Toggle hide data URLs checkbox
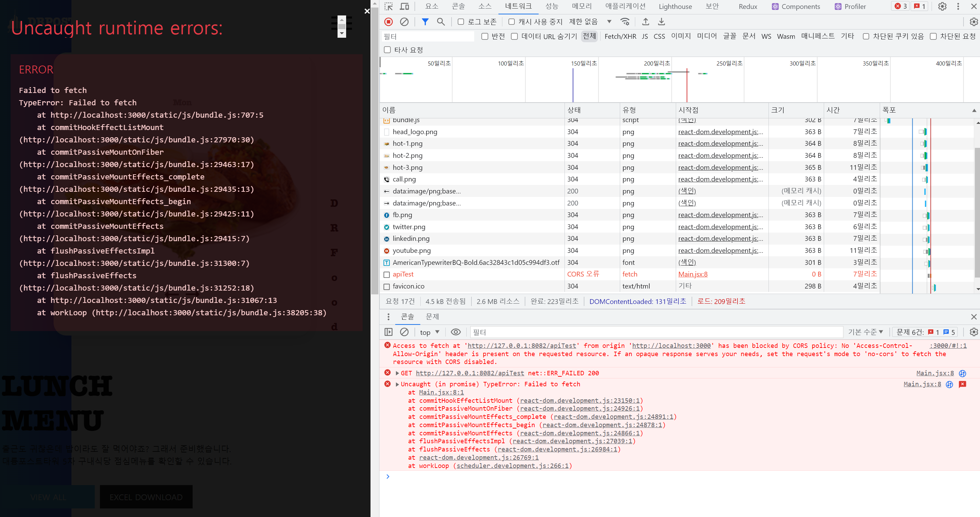980x517 pixels. pos(514,36)
